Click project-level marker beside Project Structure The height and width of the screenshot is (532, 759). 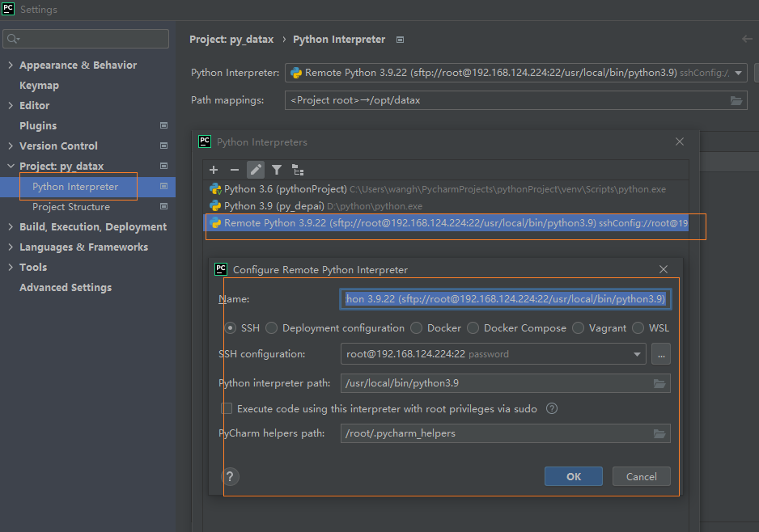(164, 206)
